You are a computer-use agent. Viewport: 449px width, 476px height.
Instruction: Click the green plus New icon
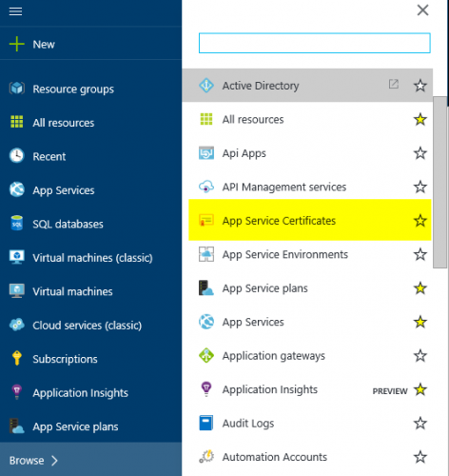tap(17, 44)
